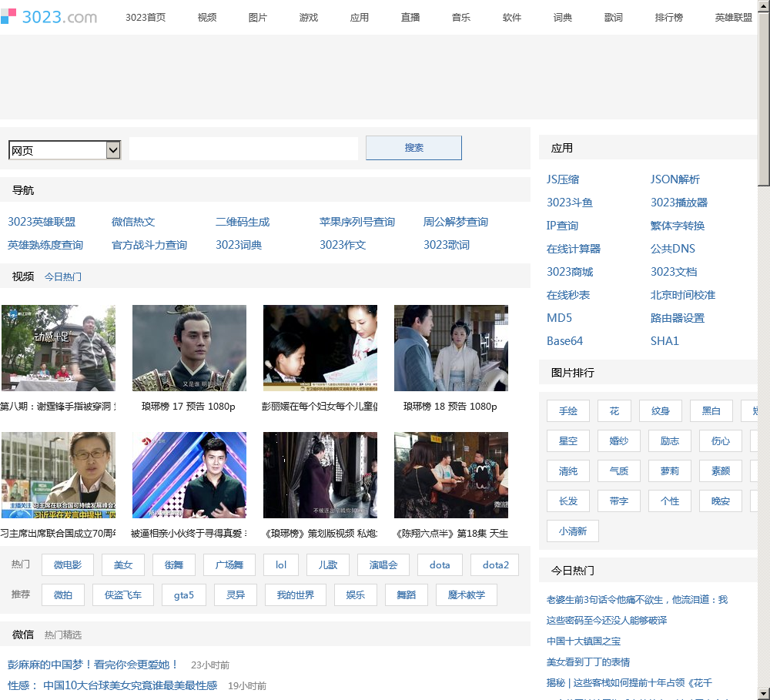This screenshot has height=700, width=770.
Task: Select the 小清新 picture ranking tag
Action: click(573, 531)
